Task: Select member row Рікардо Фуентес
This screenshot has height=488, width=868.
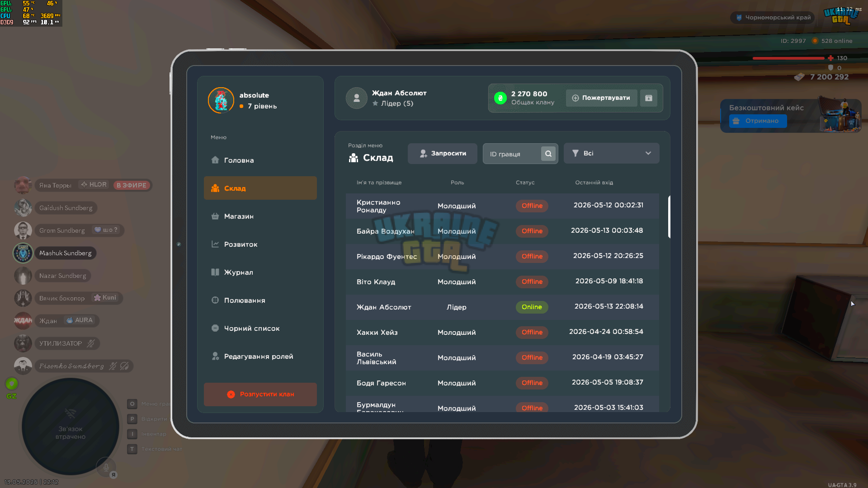Action: [502, 257]
